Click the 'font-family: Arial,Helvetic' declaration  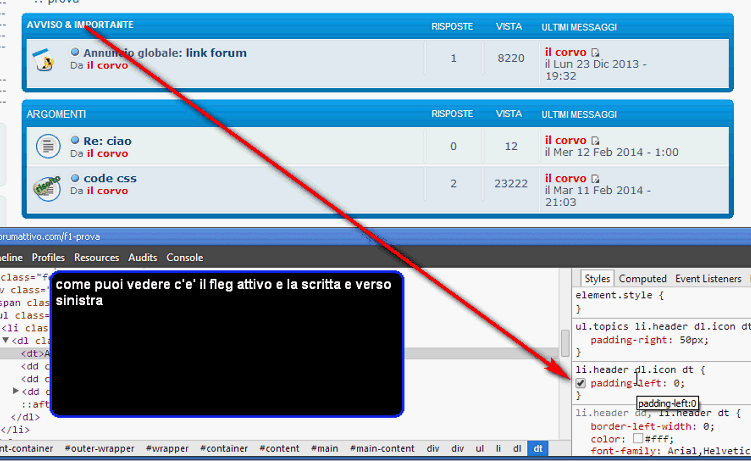click(x=670, y=450)
